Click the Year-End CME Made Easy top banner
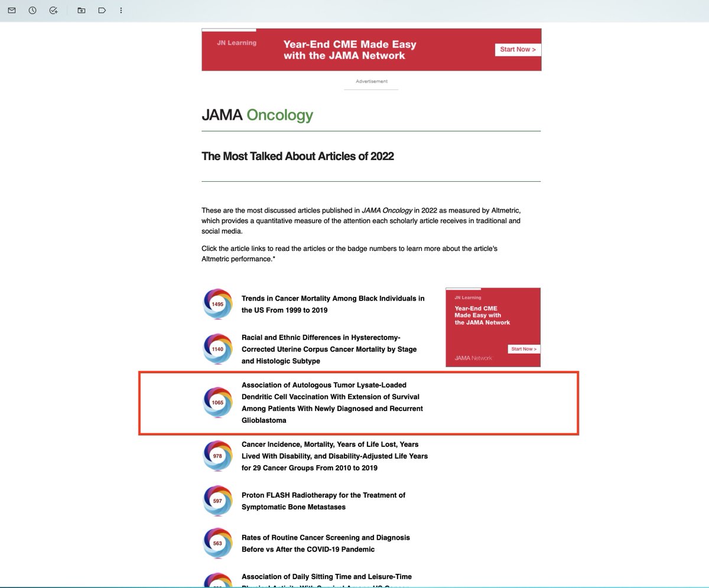Image resolution: width=709 pixels, height=588 pixels. 371,50
